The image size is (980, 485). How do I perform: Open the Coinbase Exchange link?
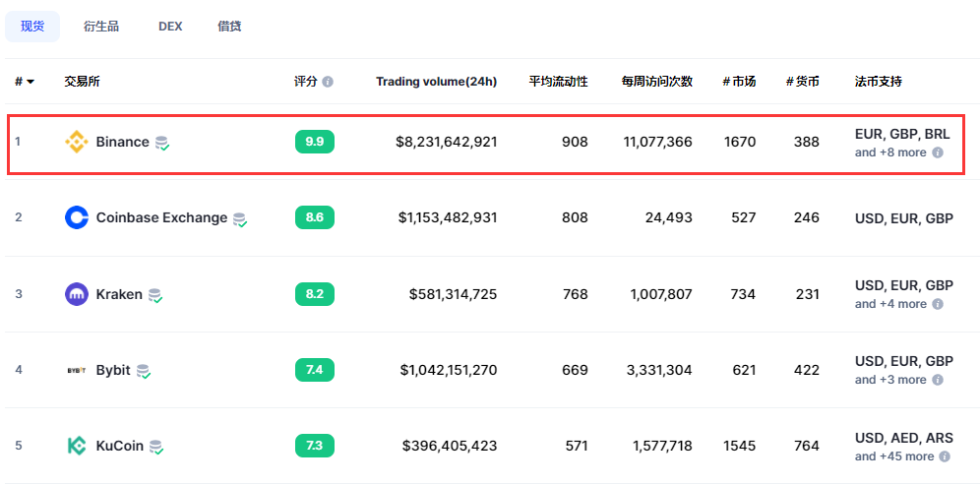pos(162,217)
